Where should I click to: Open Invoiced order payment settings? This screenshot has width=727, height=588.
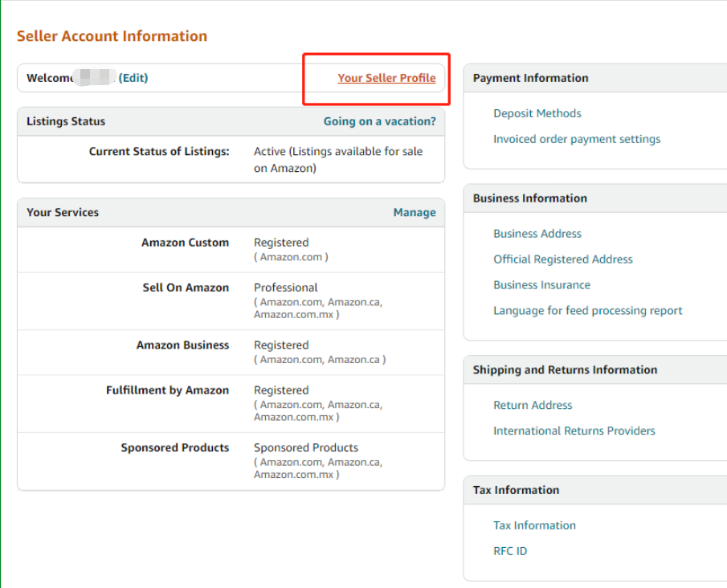pyautogui.click(x=577, y=139)
